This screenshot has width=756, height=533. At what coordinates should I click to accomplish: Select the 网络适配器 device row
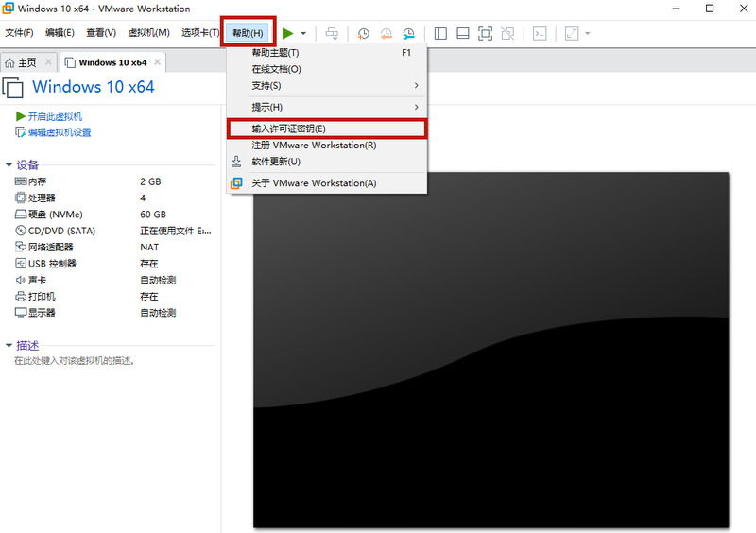pos(113,247)
